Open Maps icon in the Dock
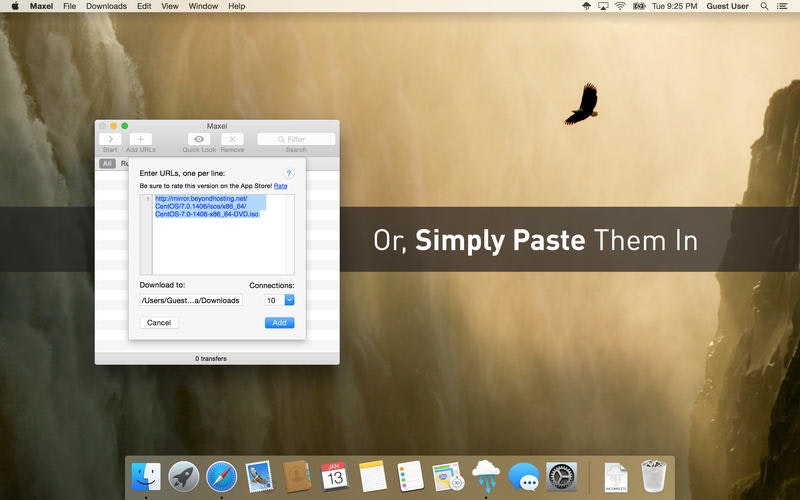The height and width of the screenshot is (500, 800). point(448,477)
